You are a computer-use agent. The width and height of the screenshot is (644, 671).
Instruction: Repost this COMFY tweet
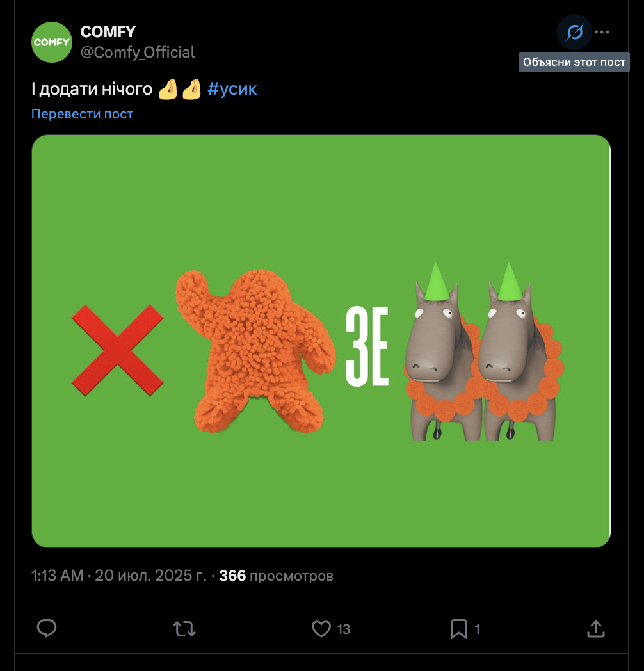coord(184,629)
